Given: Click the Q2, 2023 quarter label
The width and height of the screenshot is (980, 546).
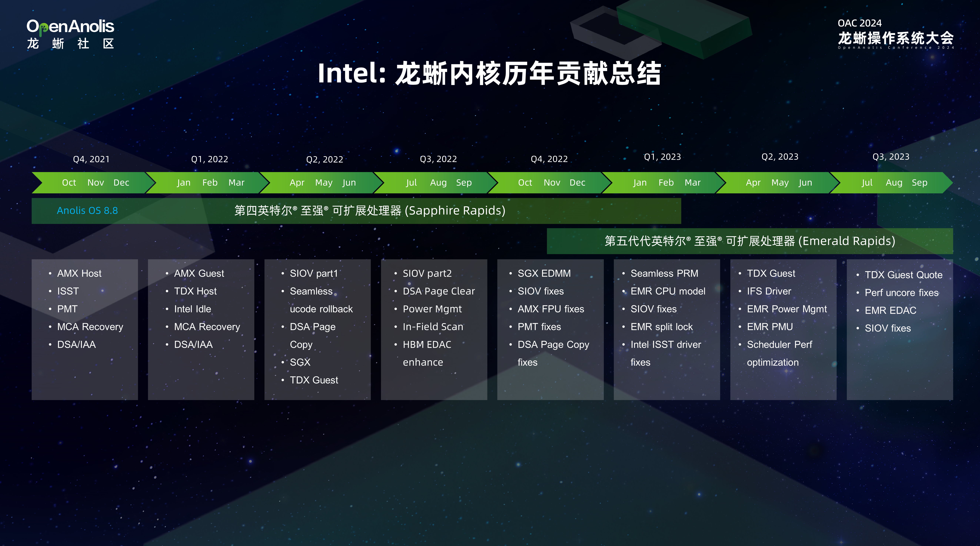Looking at the screenshot, I should point(780,157).
